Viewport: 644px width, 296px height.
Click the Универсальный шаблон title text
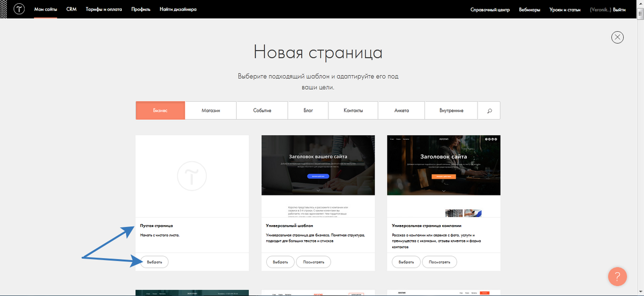pos(289,226)
